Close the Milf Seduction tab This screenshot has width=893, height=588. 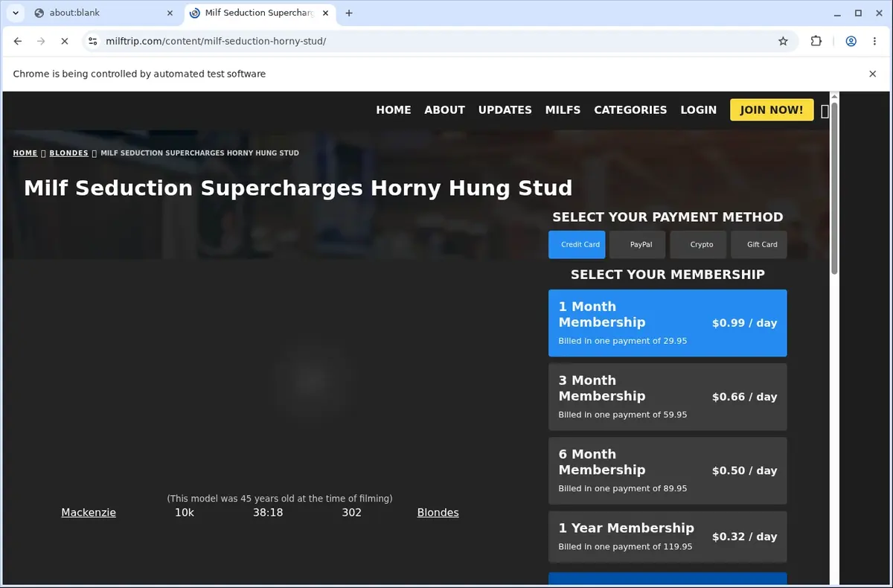[324, 13]
